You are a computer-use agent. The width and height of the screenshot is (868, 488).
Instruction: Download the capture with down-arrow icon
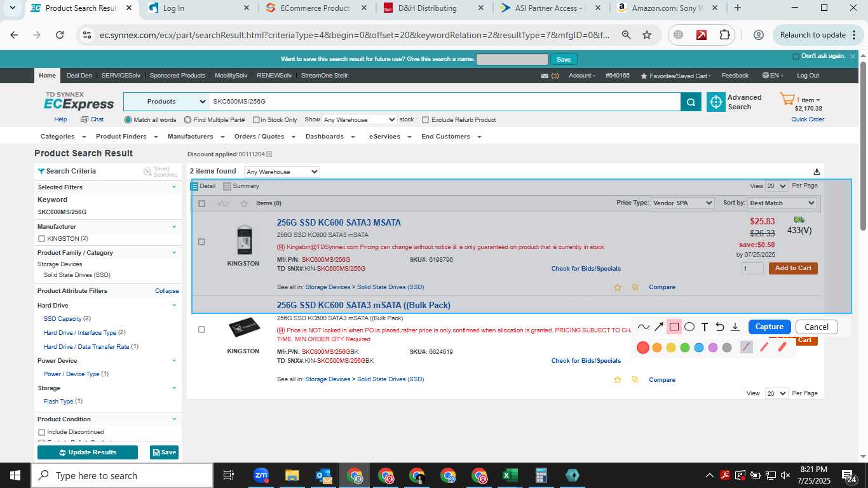(x=735, y=327)
